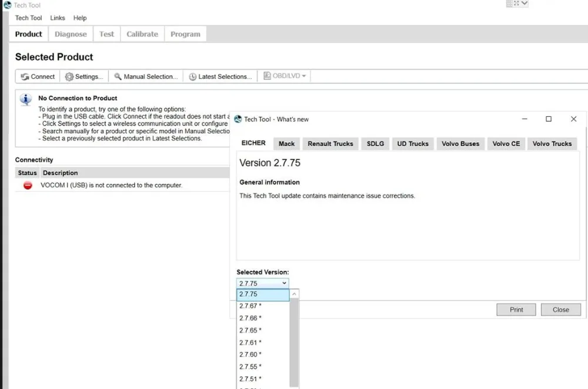
Task: Choose version 2.7.67 from list
Action: click(263, 306)
